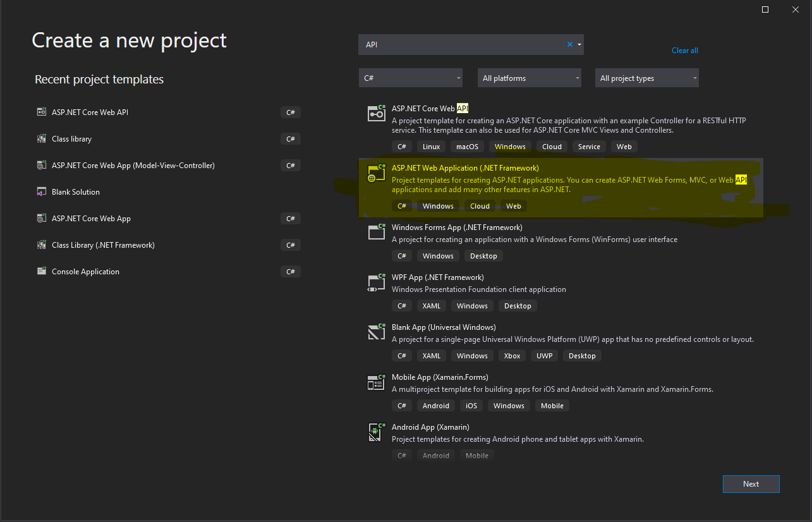Image resolution: width=812 pixels, height=522 pixels.
Task: Click the Clear all link
Action: pos(685,51)
